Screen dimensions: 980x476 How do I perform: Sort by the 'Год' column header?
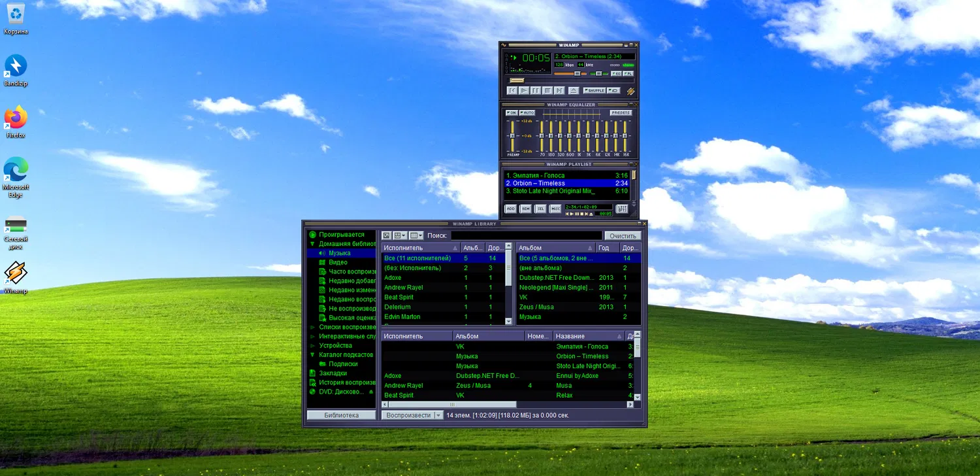click(608, 248)
